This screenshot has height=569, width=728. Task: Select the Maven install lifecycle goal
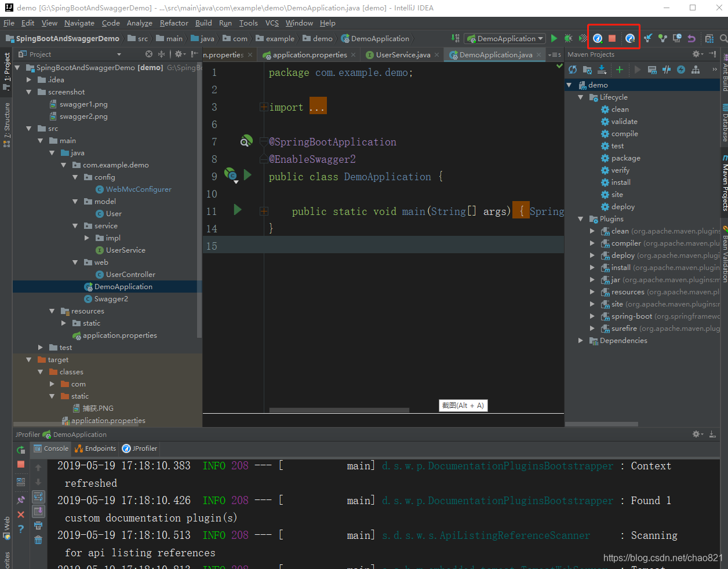point(621,183)
